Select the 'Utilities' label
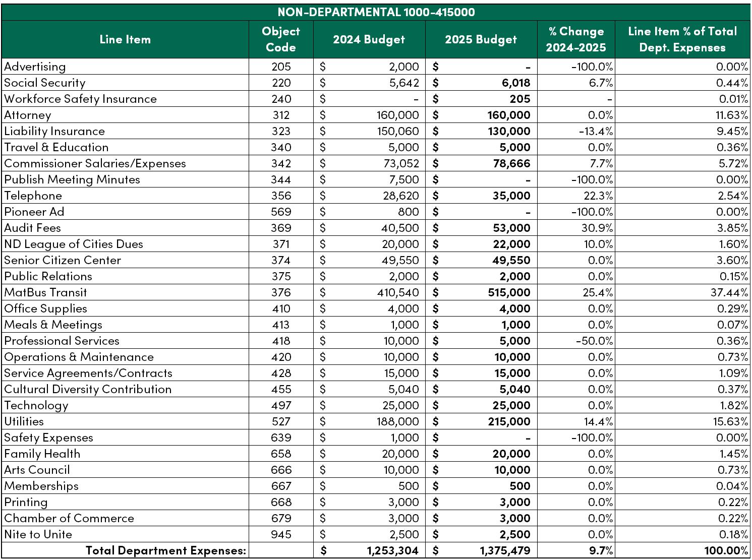Screen dimensions: 752x560 click(x=24, y=421)
